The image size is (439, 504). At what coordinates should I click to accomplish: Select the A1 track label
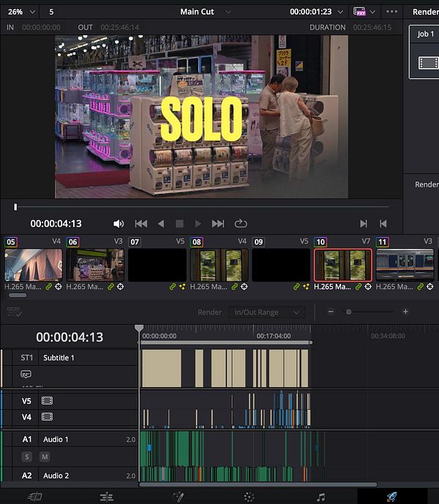coord(27,439)
